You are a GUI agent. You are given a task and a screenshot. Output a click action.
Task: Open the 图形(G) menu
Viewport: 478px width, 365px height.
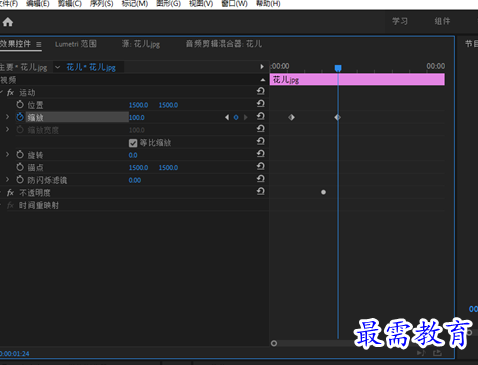pos(169,4)
